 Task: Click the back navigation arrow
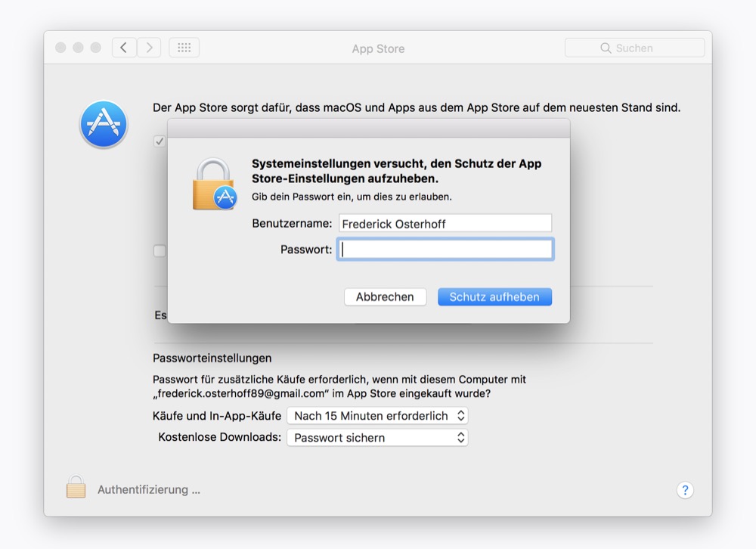(x=124, y=48)
